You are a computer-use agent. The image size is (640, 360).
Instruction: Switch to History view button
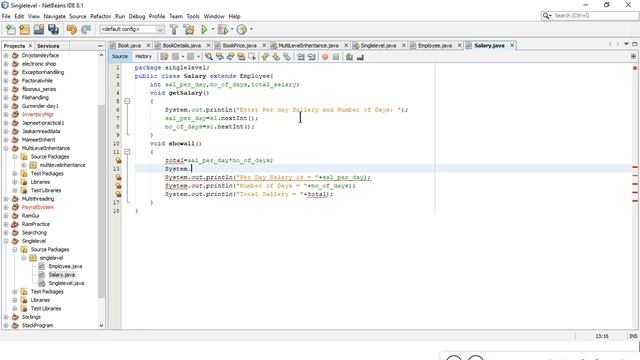[x=143, y=57]
